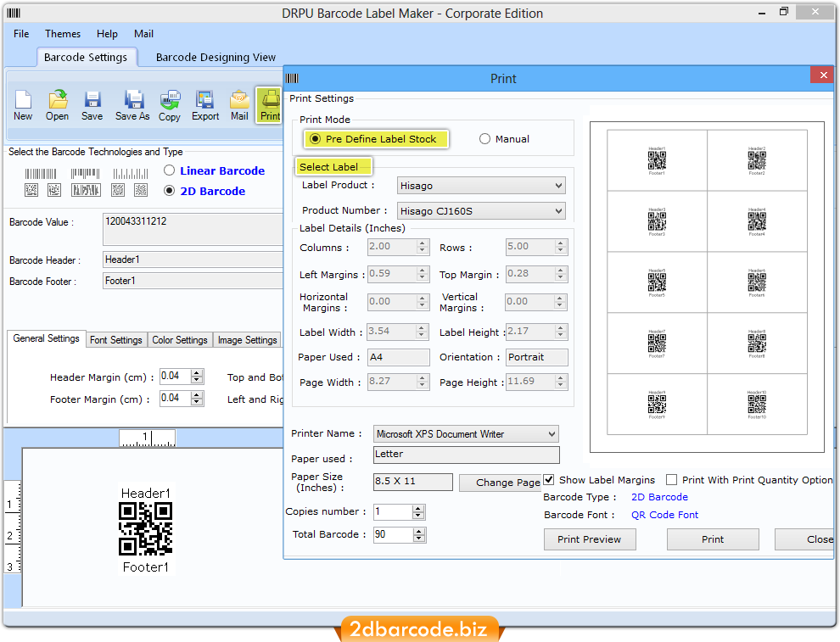Screen dimensions: 840x642
Task: Click the first 2D barcode sample icon
Action: tap(31, 190)
